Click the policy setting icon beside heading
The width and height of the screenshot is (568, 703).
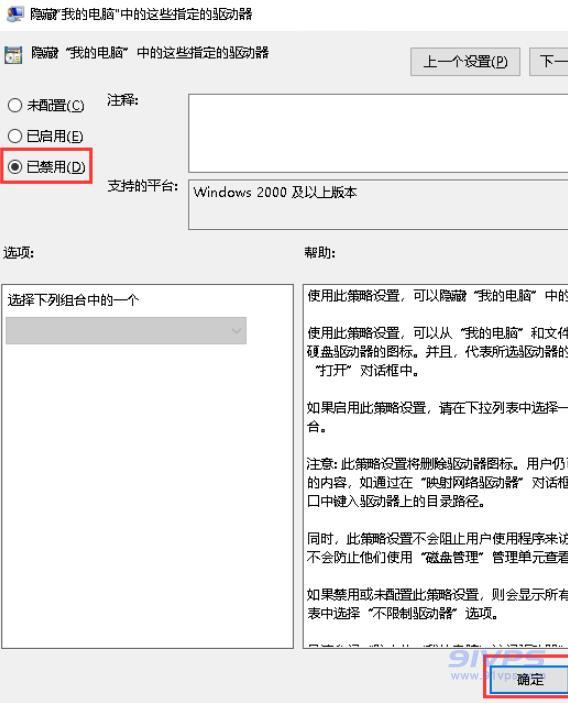point(13,55)
